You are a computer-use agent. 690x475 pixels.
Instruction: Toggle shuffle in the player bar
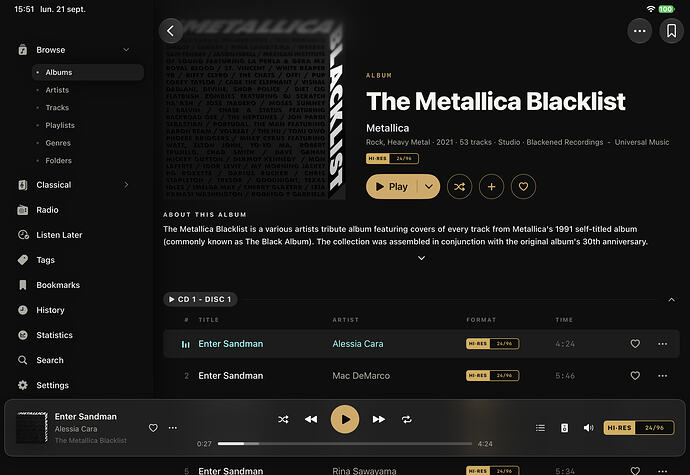(283, 420)
